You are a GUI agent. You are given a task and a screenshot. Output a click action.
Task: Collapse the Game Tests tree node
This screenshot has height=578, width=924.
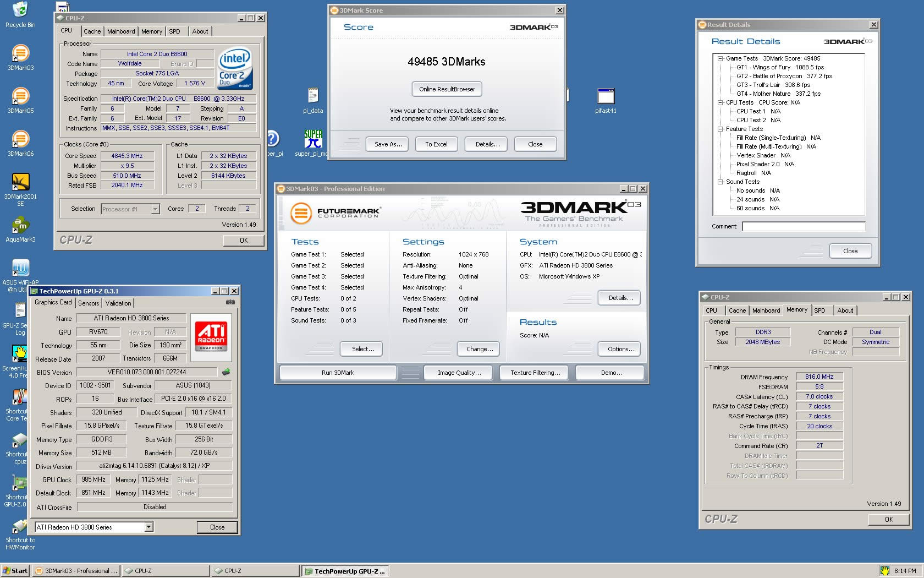(720, 58)
